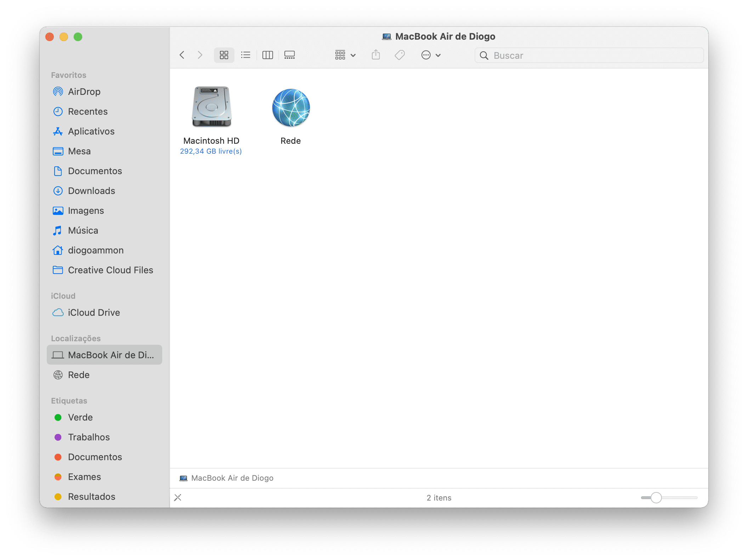Select the Verde green tag
The width and height of the screenshot is (748, 560).
(104, 417)
